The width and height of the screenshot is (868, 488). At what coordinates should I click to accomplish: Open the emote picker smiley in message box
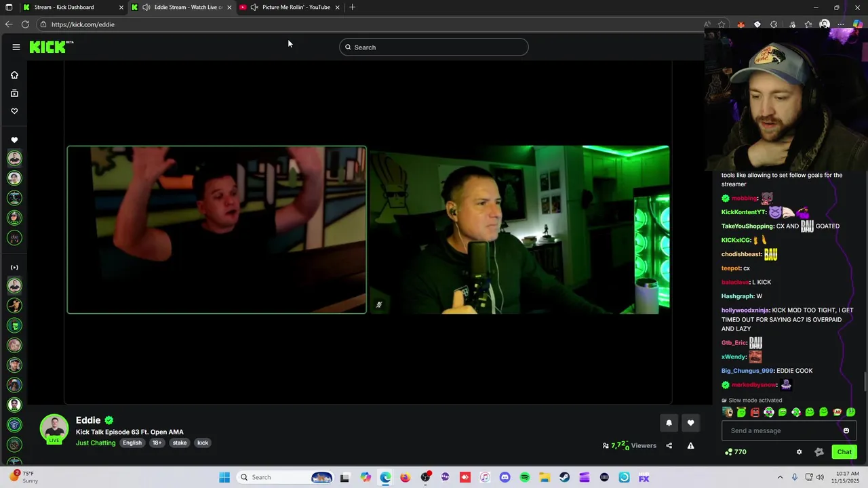pyautogui.click(x=846, y=430)
